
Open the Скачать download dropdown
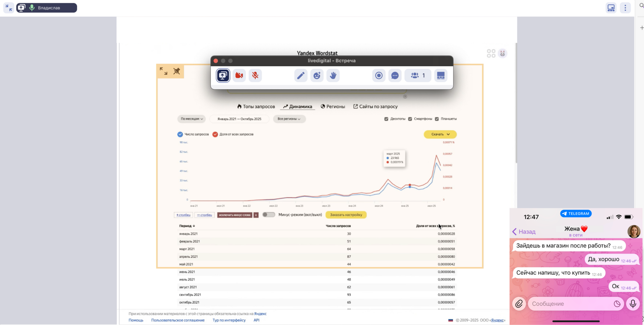(440, 134)
